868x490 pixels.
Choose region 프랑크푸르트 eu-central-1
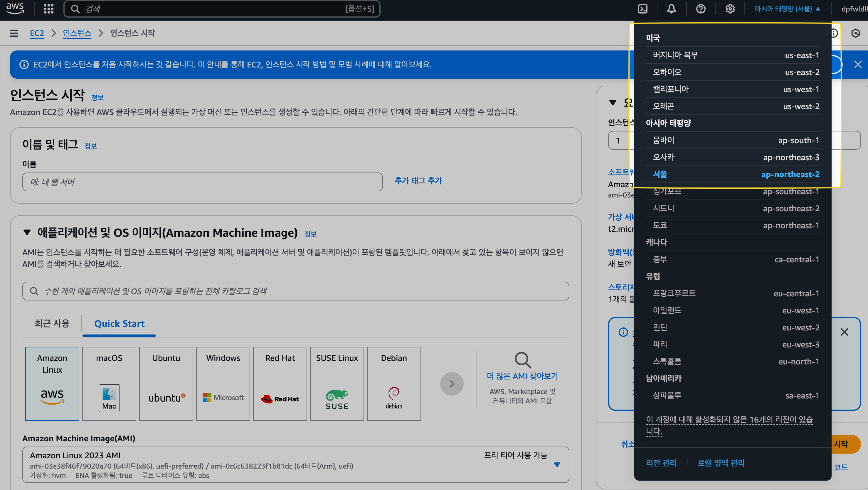coord(733,293)
